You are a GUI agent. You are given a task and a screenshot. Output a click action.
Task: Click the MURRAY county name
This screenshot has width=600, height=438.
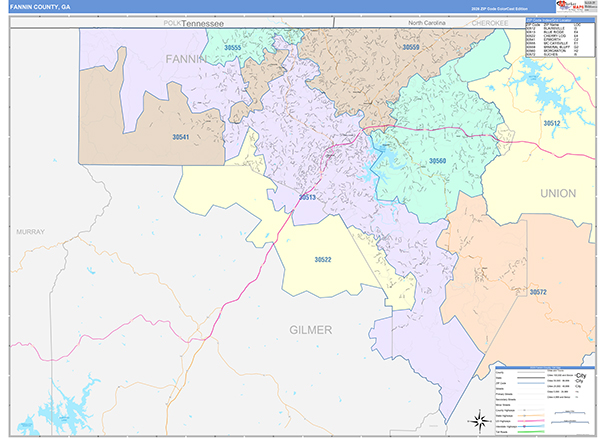[x=31, y=232]
